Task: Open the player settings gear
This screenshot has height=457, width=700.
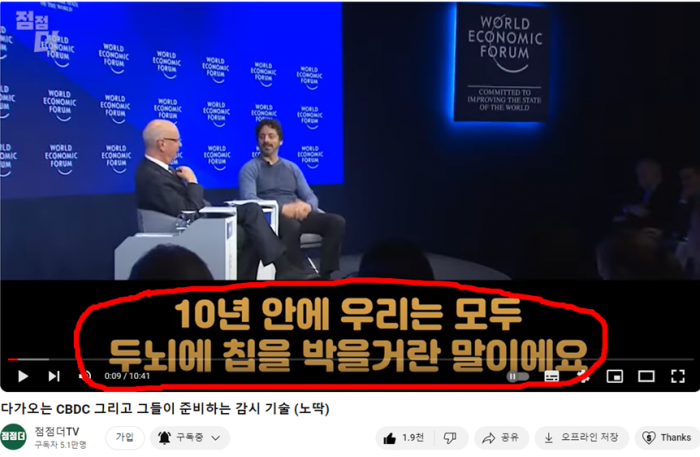Action: click(583, 376)
